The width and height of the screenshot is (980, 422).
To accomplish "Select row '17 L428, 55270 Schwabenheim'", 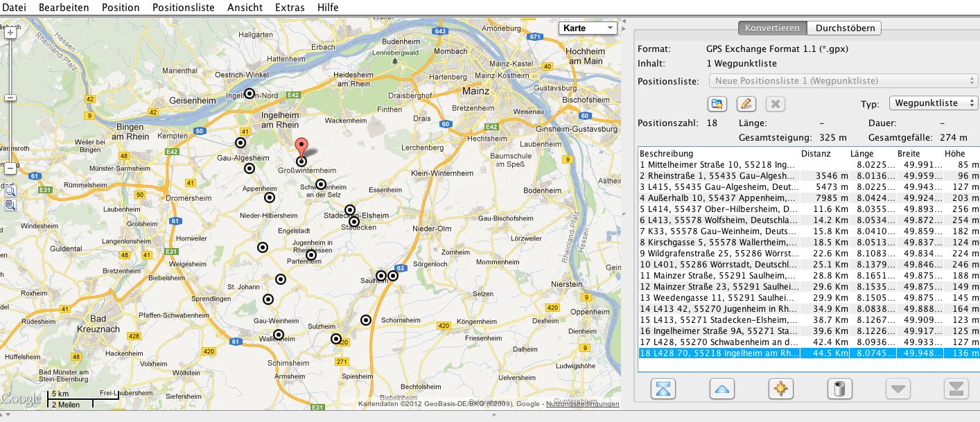I will click(809, 342).
